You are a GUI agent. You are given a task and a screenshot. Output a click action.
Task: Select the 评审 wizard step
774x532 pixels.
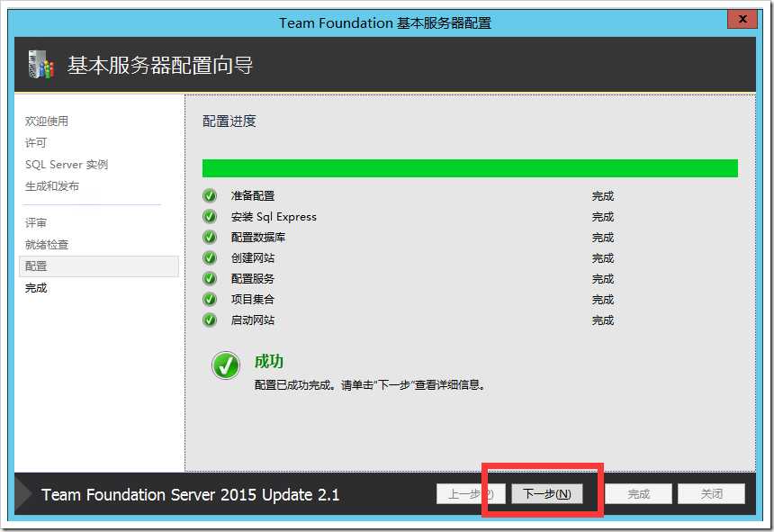[x=36, y=222]
